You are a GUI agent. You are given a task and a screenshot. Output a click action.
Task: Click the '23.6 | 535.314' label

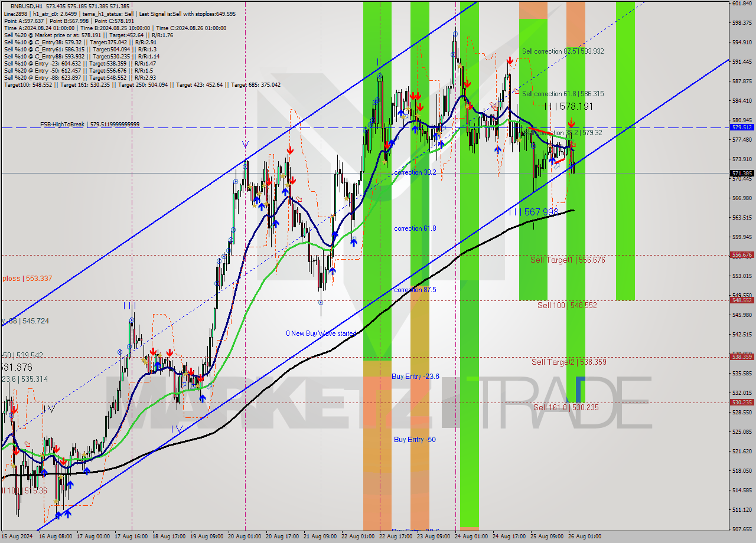point(24,380)
